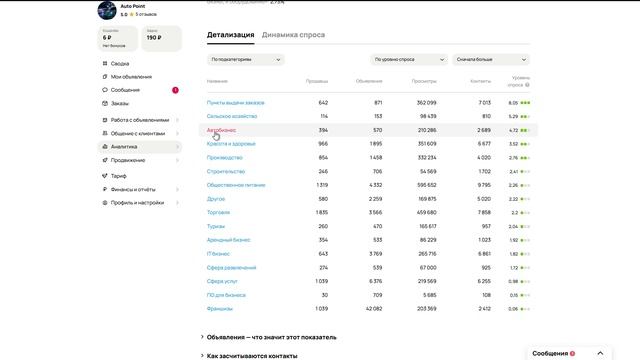Click the Контакты column header
Screen dimensions: 640x360
pyautogui.click(x=480, y=81)
